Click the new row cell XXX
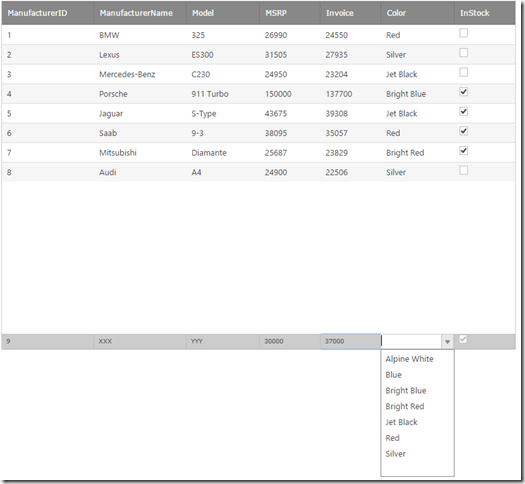525x484 pixels. coord(140,341)
